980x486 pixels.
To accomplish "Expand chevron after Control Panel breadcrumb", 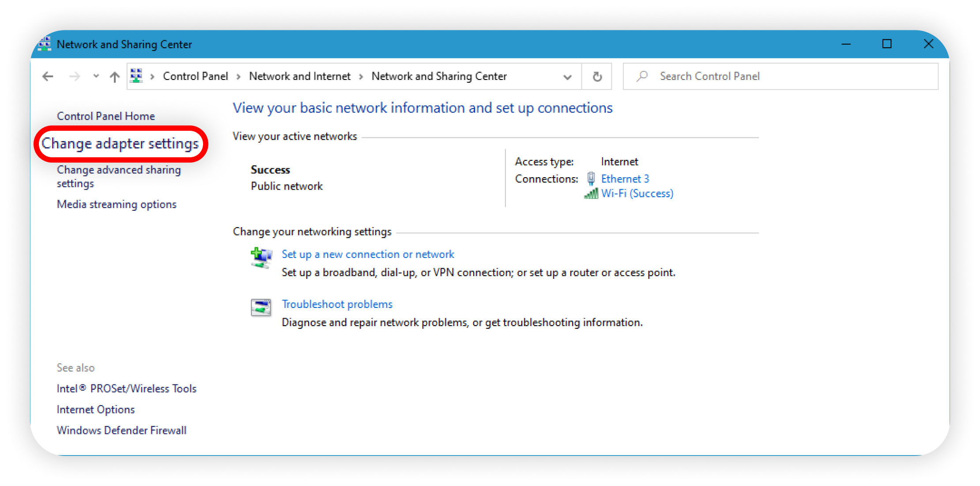I will tap(238, 76).
